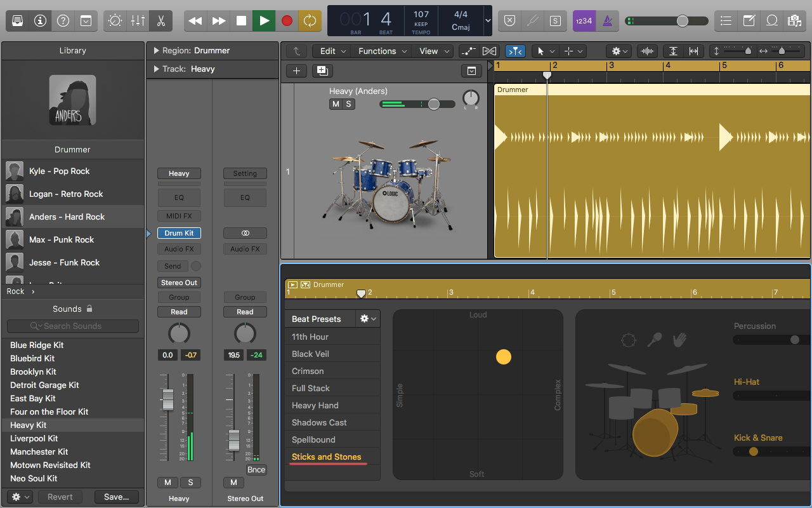Open the Mixer faders icon

point(138,21)
